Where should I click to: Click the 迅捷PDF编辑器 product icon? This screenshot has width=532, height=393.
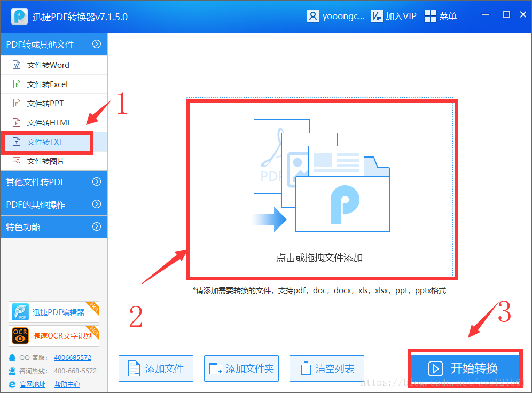click(x=20, y=312)
